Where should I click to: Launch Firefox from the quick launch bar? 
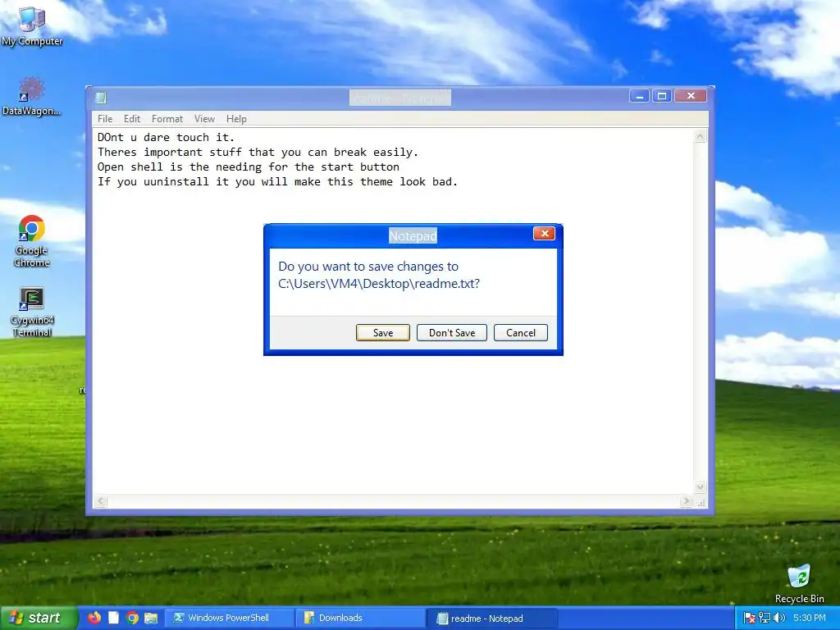click(94, 618)
